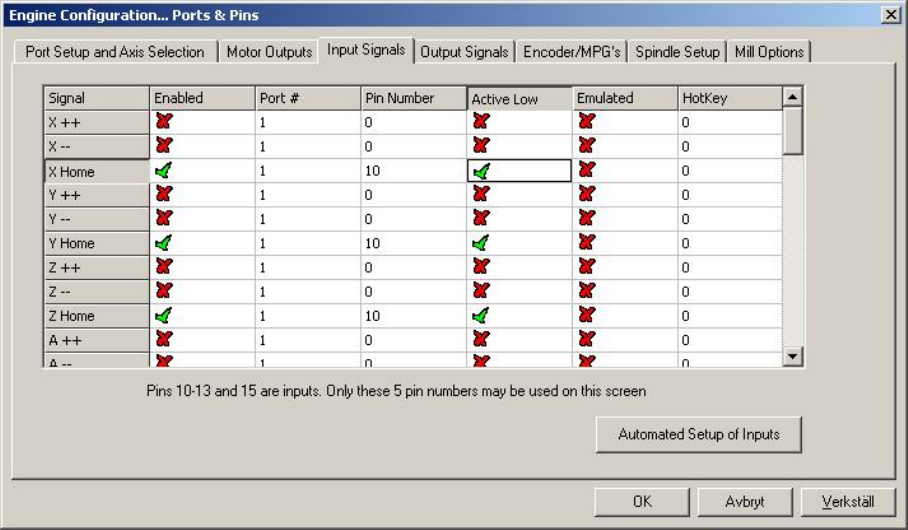Screen dimensions: 908x530
Task: Click Active Low green check for Z Home
Action: click(481, 315)
